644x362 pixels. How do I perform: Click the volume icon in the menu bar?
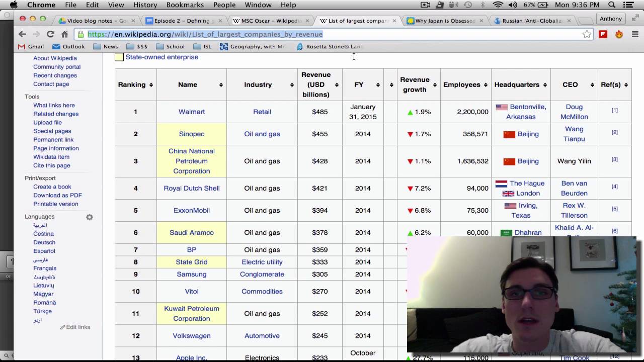point(513,5)
